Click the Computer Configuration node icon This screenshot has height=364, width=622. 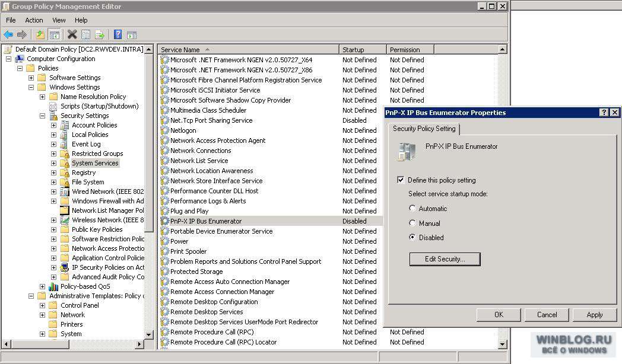pyautogui.click(x=20, y=59)
